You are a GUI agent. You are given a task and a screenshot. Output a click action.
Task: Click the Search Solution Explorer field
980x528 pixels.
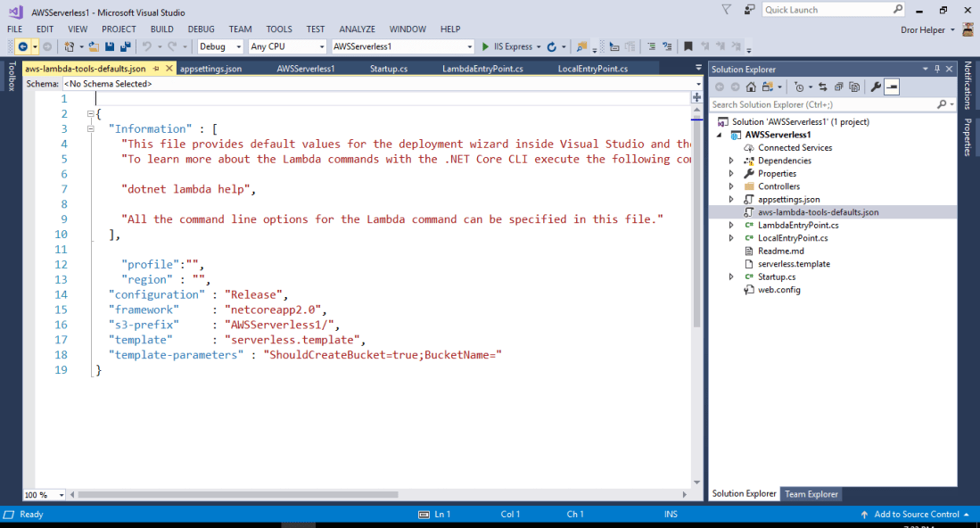[x=820, y=104]
